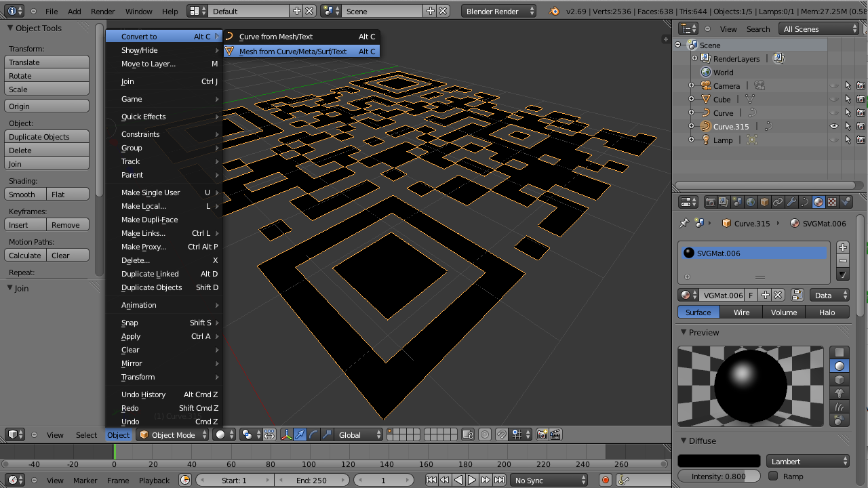
Task: Click the render camera icon beside Lamp
Action: click(861, 140)
